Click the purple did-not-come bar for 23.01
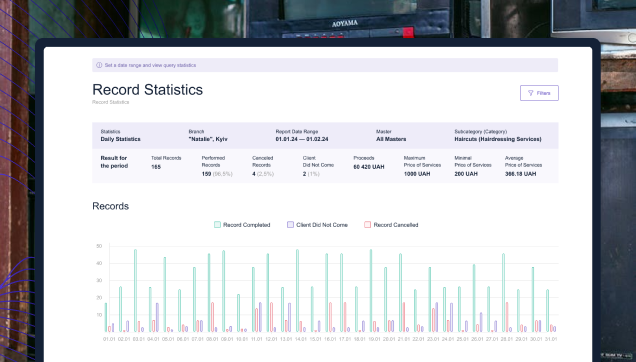The height and width of the screenshot is (362, 636). coord(437,317)
